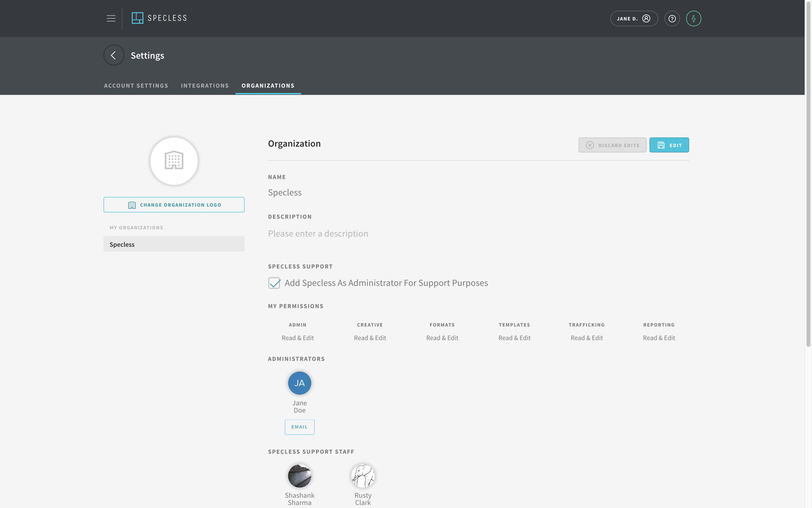The image size is (812, 508).
Task: Click the Creative Read & Edit permission
Action: (x=370, y=338)
